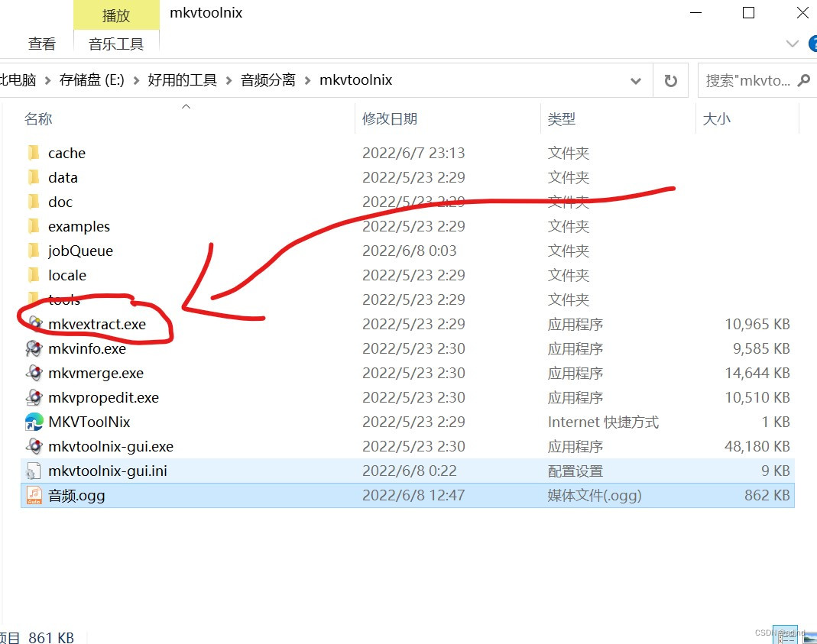Maximize the mkvtoolnix Explorer window
Image resolution: width=817 pixels, height=644 pixels.
pyautogui.click(x=748, y=12)
